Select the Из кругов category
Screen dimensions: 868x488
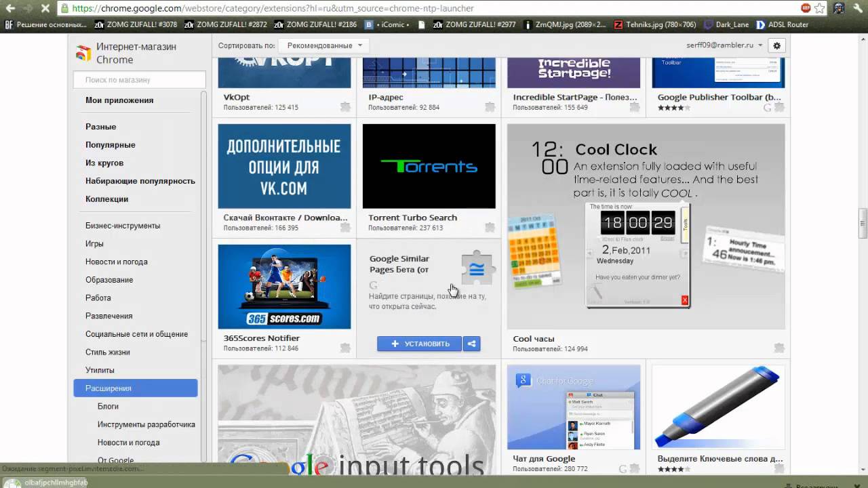pyautogui.click(x=104, y=163)
